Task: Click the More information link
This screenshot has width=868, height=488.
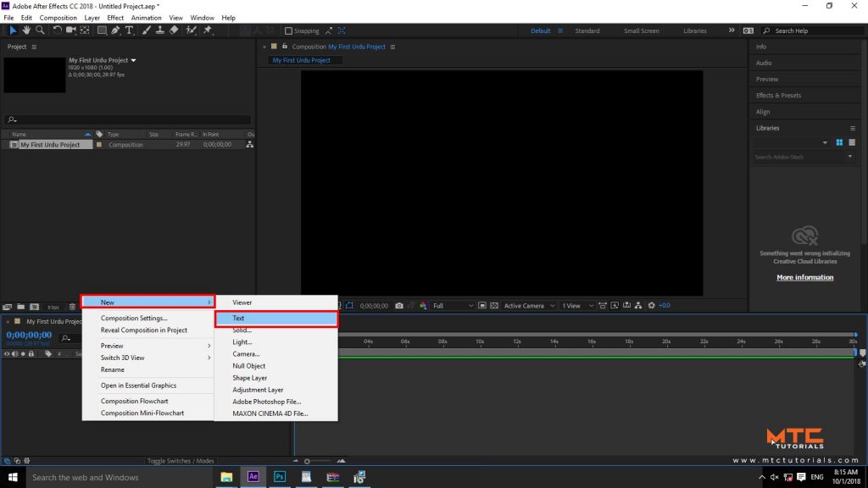Action: pyautogui.click(x=804, y=277)
